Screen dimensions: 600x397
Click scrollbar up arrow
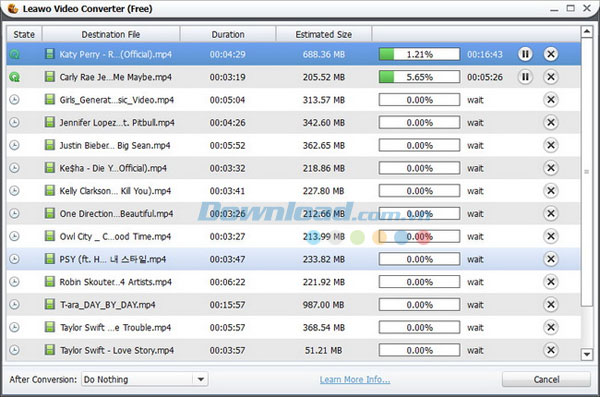coord(587,32)
